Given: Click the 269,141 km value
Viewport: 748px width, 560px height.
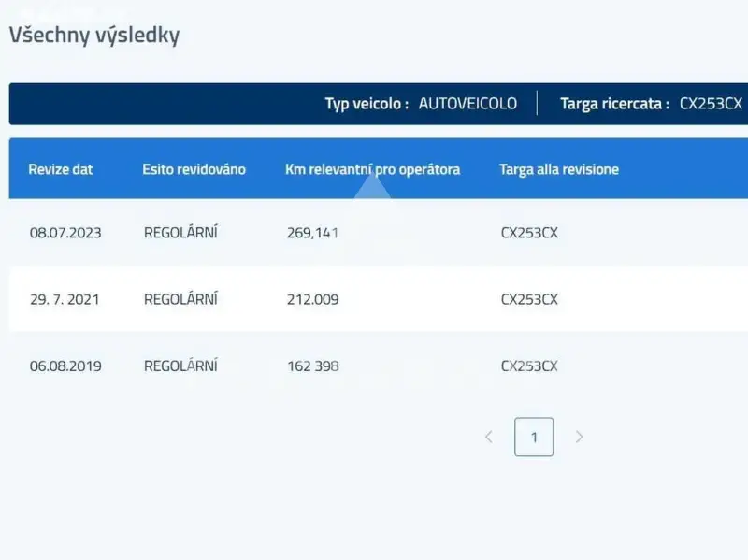Looking at the screenshot, I should 313,233.
